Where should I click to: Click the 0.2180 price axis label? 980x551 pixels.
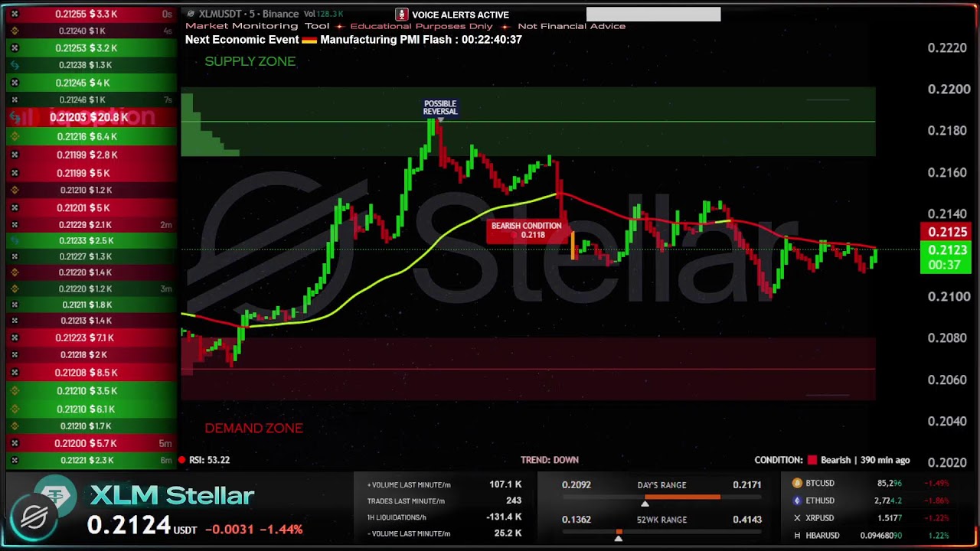pyautogui.click(x=947, y=131)
